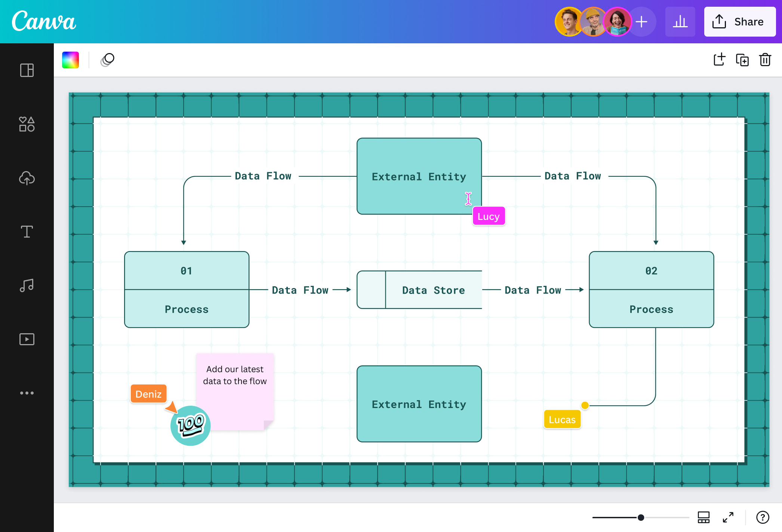Expand more sidebar tools via ellipsis

[27, 393]
